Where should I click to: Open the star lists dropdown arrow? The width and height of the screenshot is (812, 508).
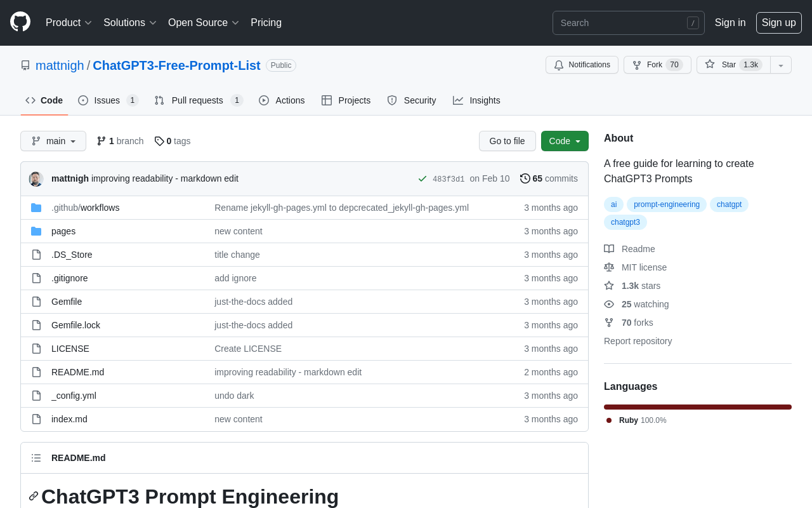(x=781, y=65)
